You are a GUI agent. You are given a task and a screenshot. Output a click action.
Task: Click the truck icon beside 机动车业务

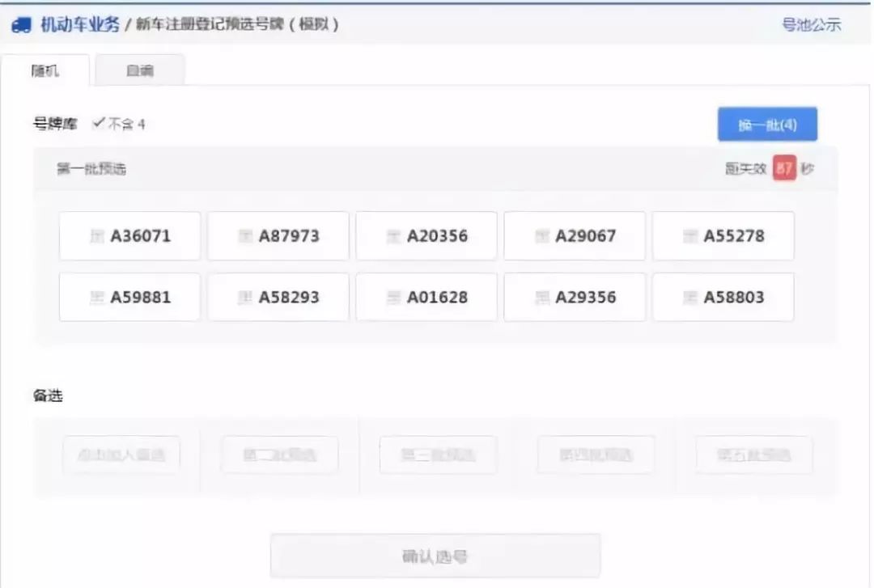(21, 24)
